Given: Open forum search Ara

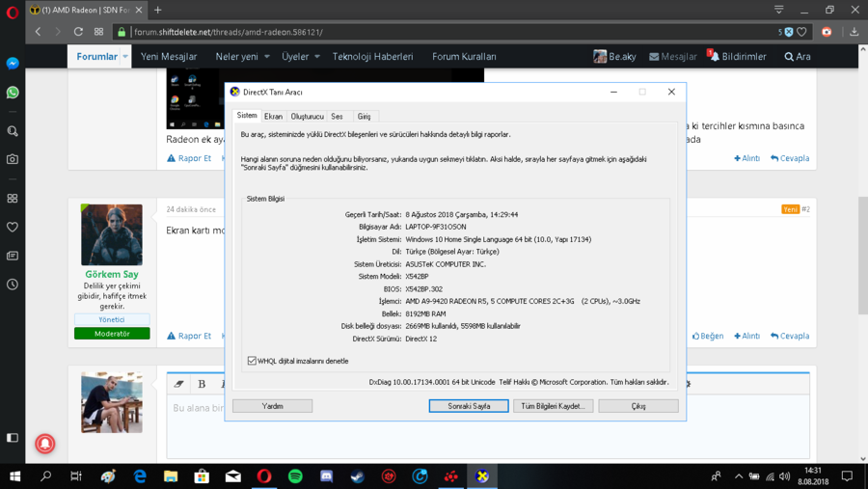Looking at the screenshot, I should coord(798,57).
